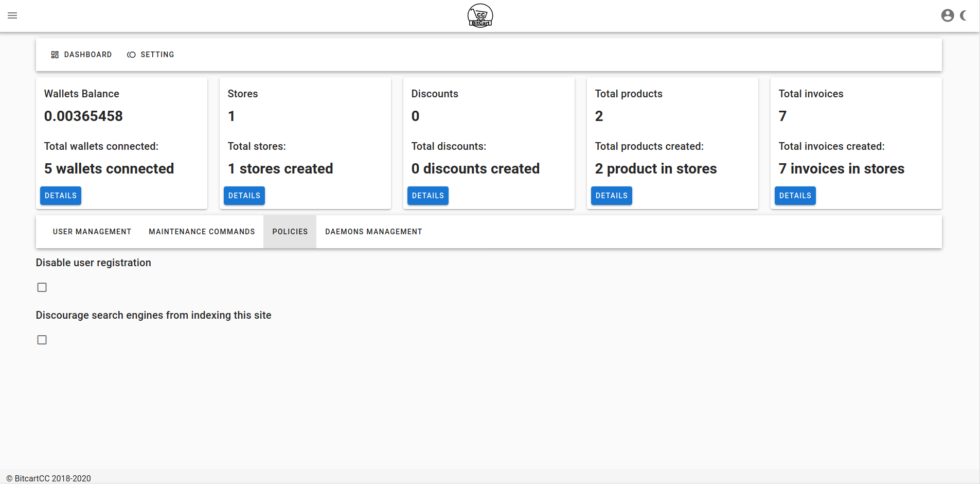Click the BitcartCC copyright footer text
The height and width of the screenshot is (484, 980).
[x=48, y=478]
